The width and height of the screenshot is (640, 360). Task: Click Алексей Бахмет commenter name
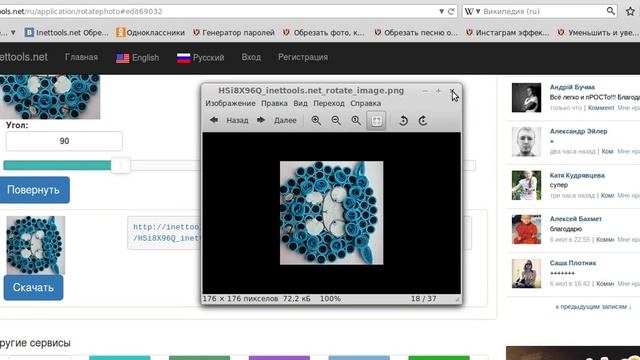(576, 219)
